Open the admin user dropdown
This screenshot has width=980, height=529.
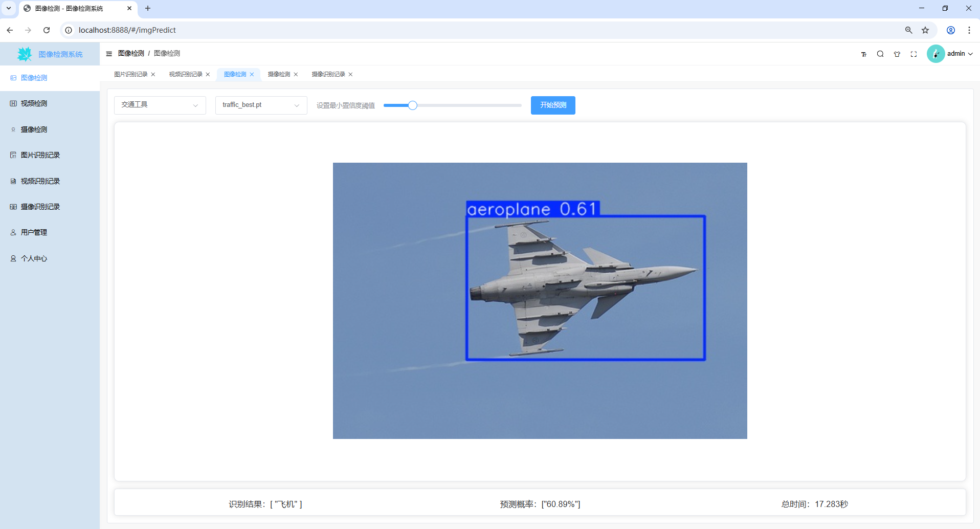point(960,54)
